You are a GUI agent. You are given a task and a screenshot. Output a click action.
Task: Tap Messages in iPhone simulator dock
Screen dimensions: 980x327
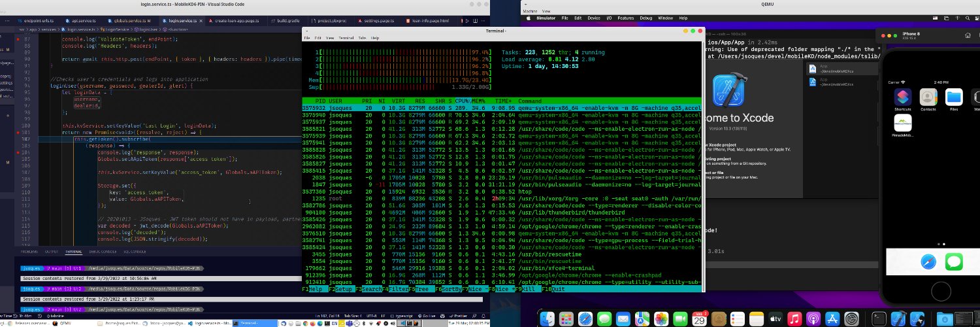tap(954, 263)
